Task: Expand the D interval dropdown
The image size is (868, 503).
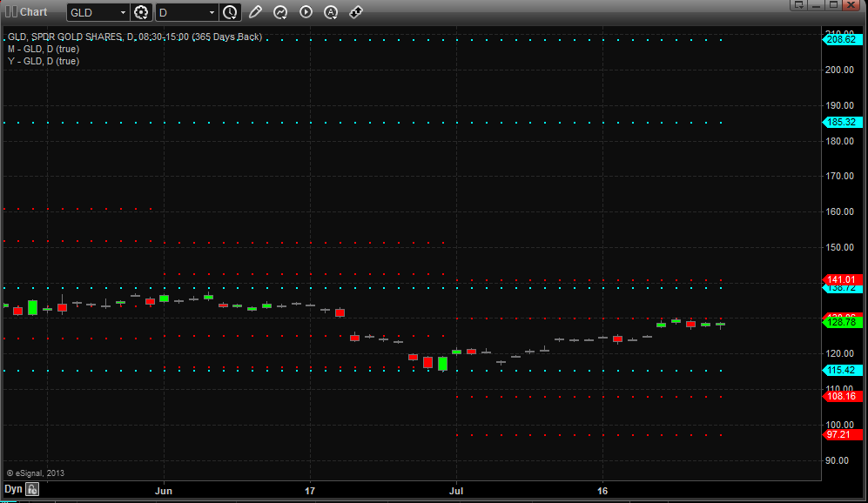Action: tap(212, 13)
